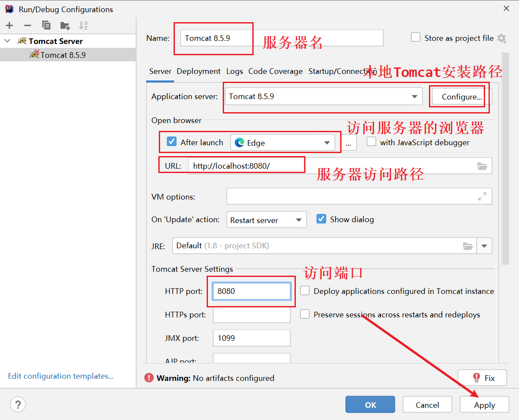Remove the selected configuration
The width and height of the screenshot is (519, 420).
coord(27,25)
